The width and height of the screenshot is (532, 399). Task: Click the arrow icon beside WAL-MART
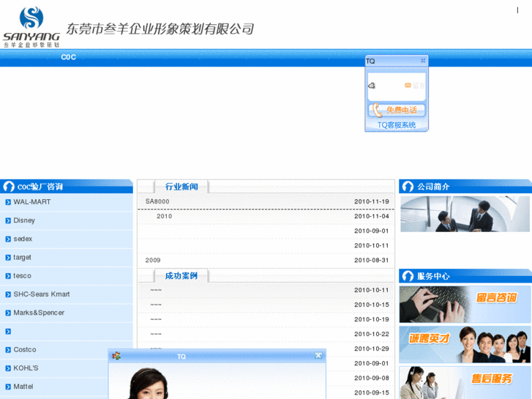[x=8, y=202]
